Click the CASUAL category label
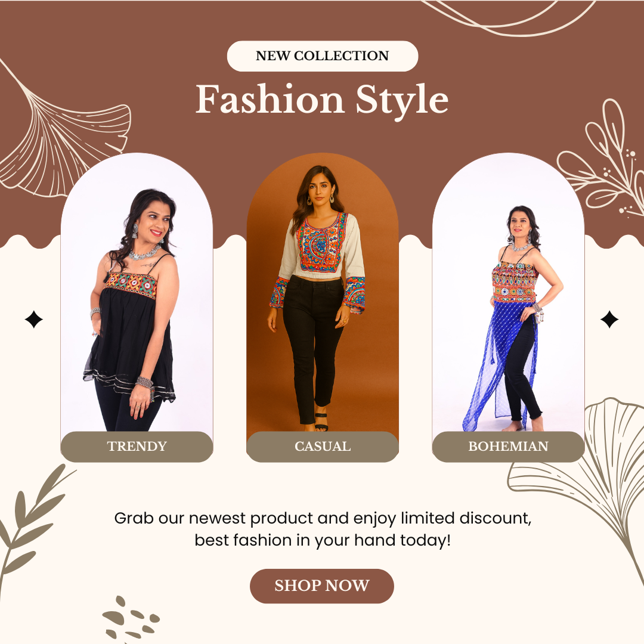The image size is (644, 644). coord(323,447)
